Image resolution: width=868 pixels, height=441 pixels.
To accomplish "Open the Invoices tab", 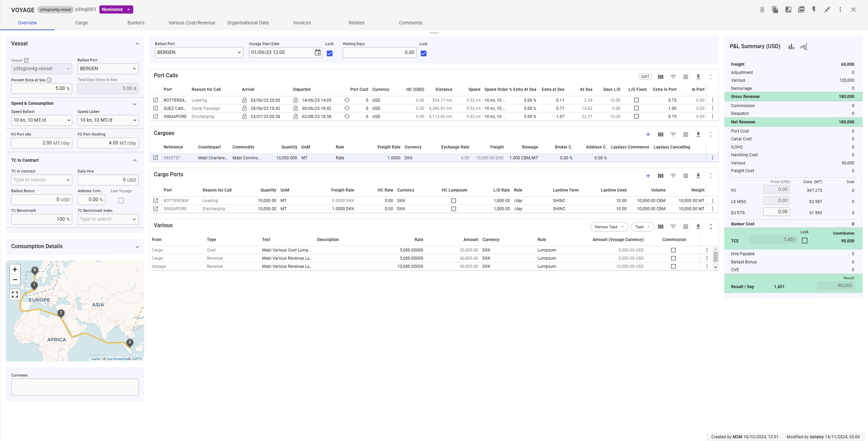I will tap(302, 23).
